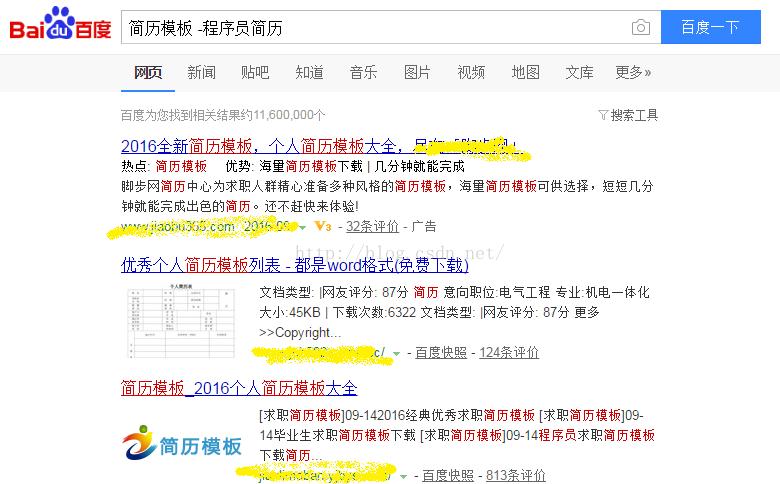Screen dimensions: 780x484
Task: Open 124条评价 reviews link
Action: click(x=509, y=353)
